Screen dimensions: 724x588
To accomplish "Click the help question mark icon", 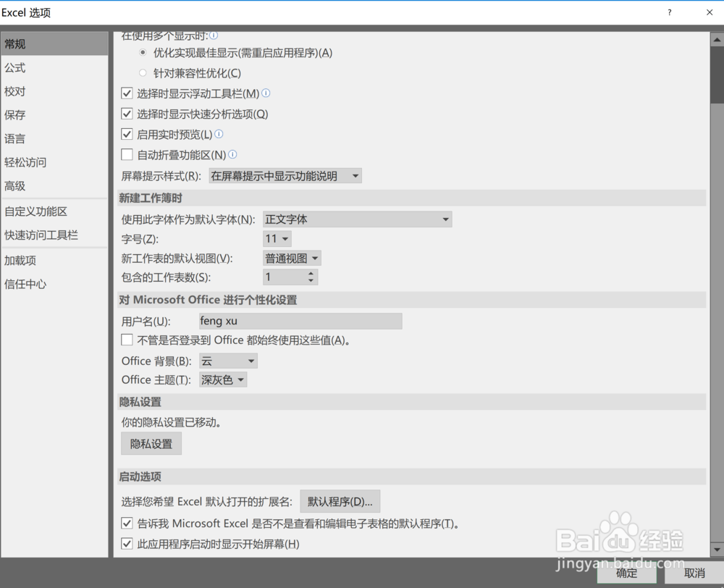I will tap(670, 12).
